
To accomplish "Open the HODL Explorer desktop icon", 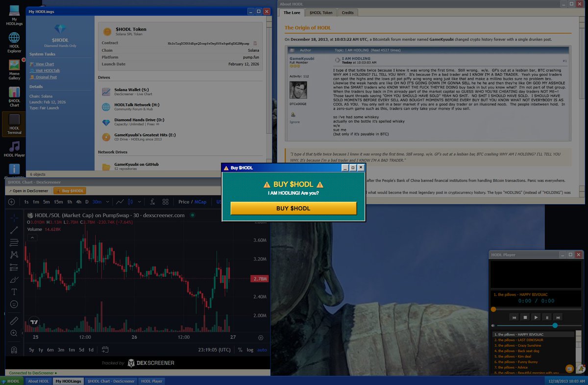I will (x=14, y=42).
